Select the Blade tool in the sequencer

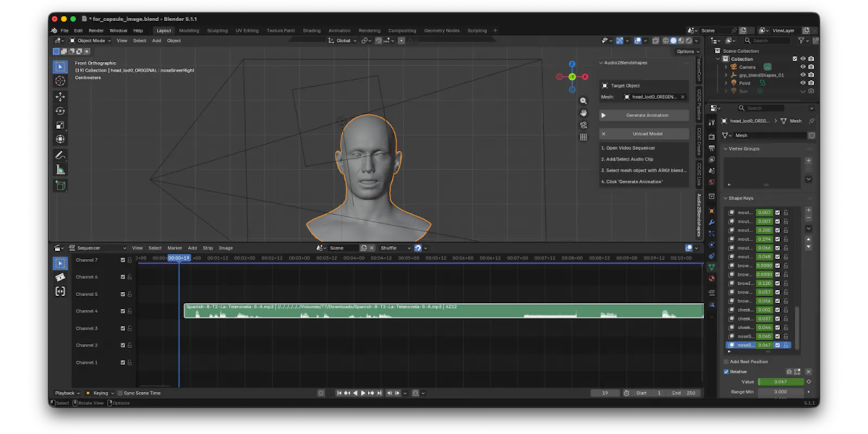point(60,277)
